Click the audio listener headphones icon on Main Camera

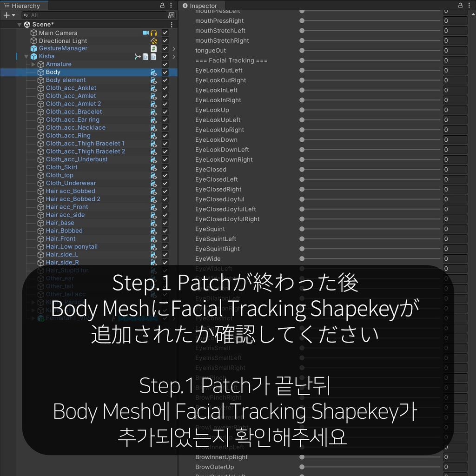click(153, 33)
